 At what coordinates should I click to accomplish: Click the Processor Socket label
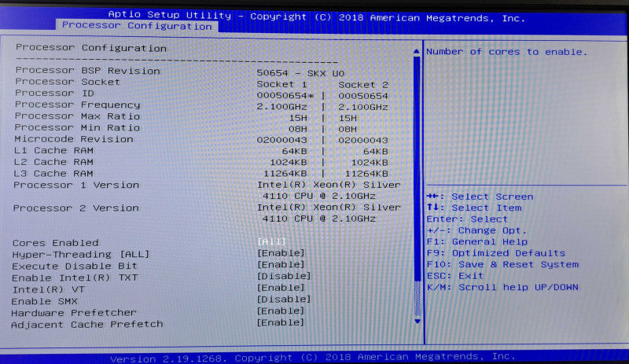(68, 82)
